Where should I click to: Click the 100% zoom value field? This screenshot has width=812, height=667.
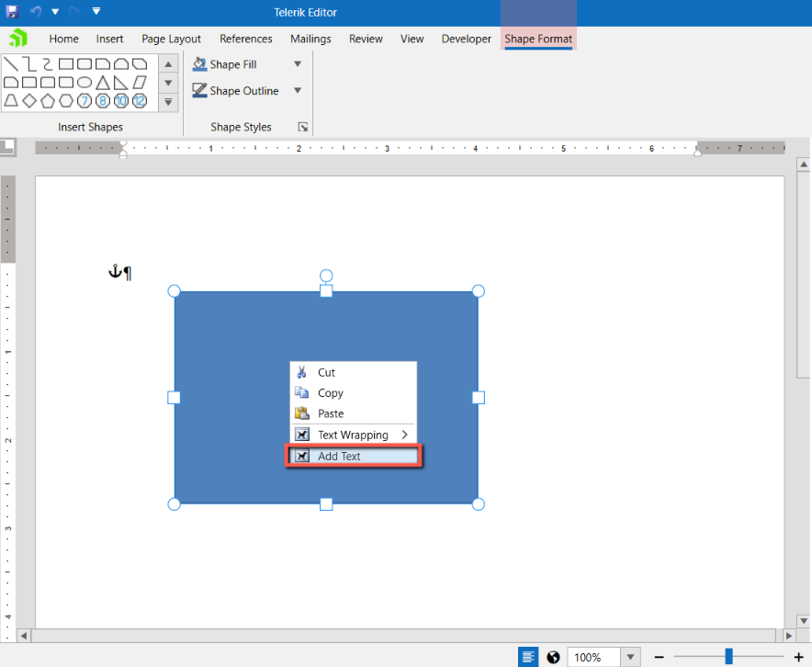593,657
